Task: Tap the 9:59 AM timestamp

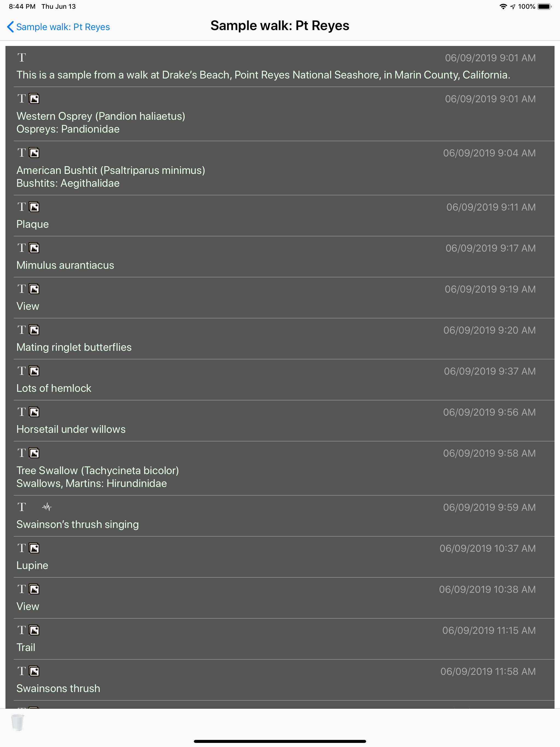Action: coord(489,507)
